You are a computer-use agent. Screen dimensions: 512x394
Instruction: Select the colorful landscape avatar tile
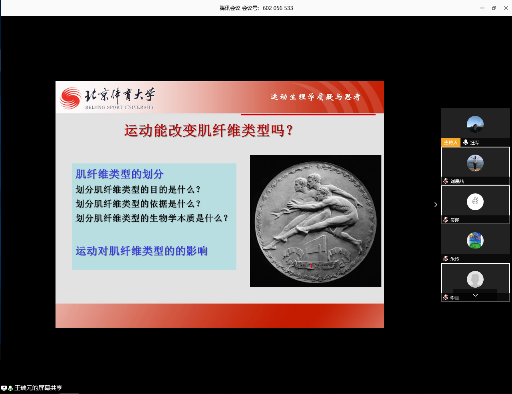(x=475, y=240)
